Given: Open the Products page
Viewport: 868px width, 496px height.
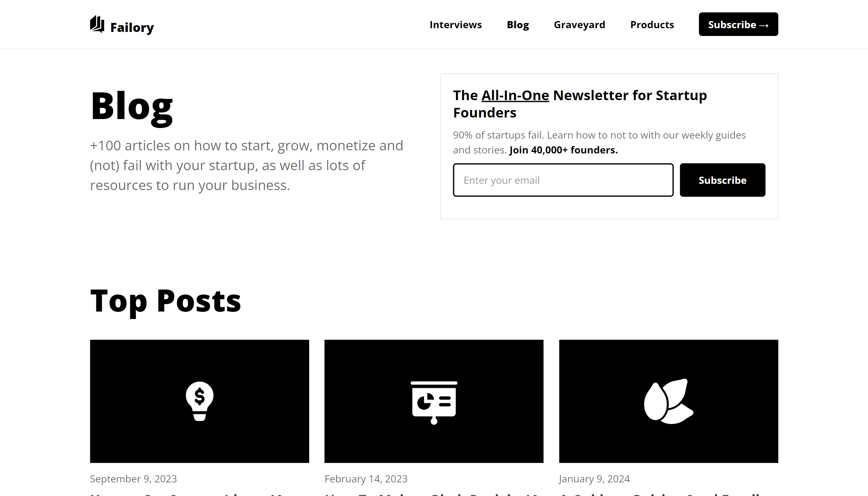Looking at the screenshot, I should (x=652, y=24).
